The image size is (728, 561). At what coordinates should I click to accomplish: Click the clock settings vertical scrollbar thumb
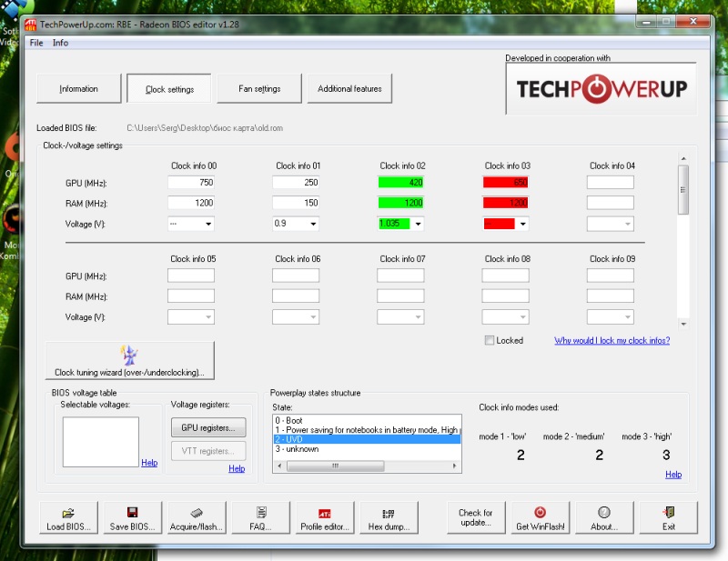(x=683, y=190)
